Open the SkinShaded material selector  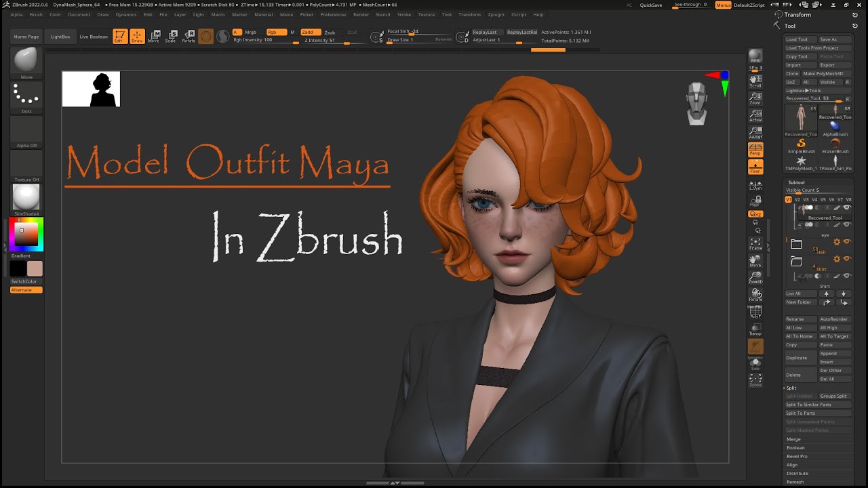click(26, 198)
